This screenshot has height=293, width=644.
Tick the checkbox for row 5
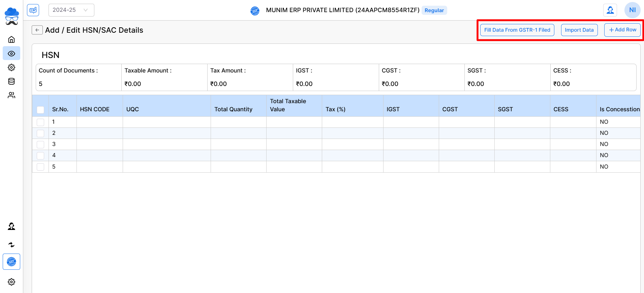40,167
